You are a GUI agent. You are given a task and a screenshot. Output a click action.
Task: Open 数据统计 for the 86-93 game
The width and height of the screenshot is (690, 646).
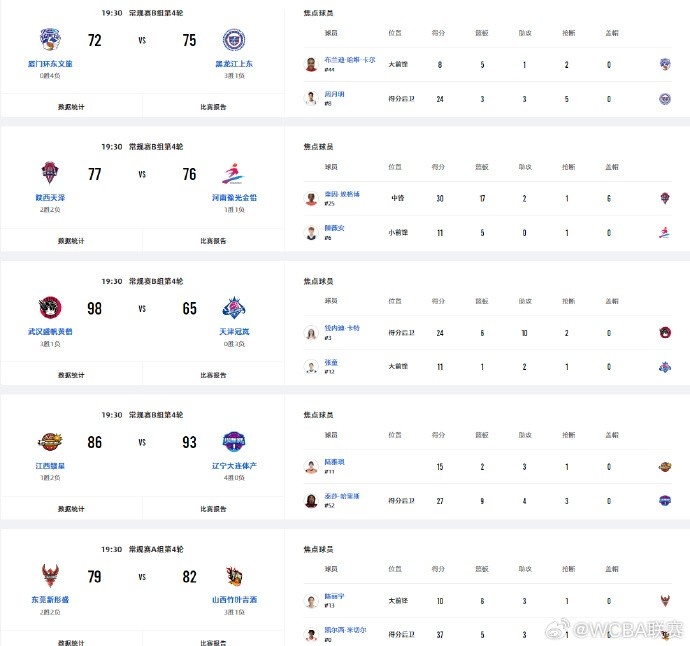(x=71, y=509)
